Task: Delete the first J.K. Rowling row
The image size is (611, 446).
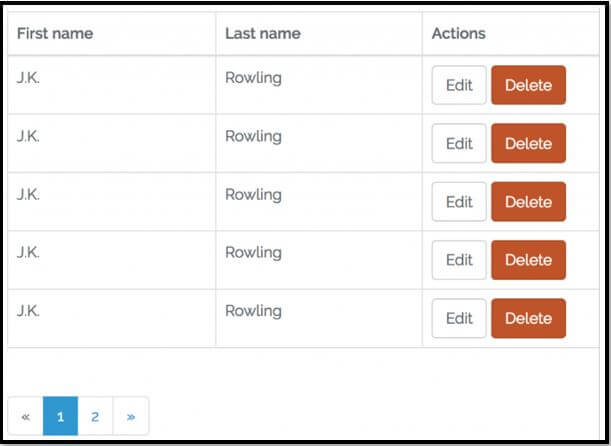Action: click(x=528, y=85)
